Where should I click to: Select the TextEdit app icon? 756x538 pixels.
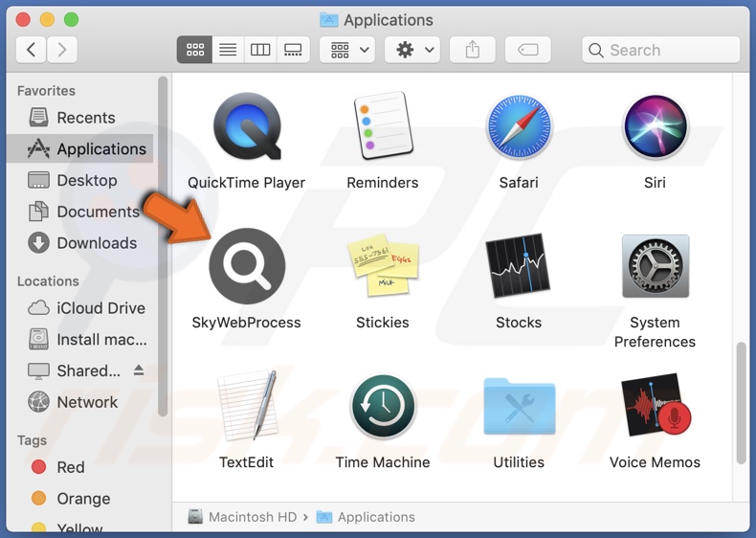(248, 405)
